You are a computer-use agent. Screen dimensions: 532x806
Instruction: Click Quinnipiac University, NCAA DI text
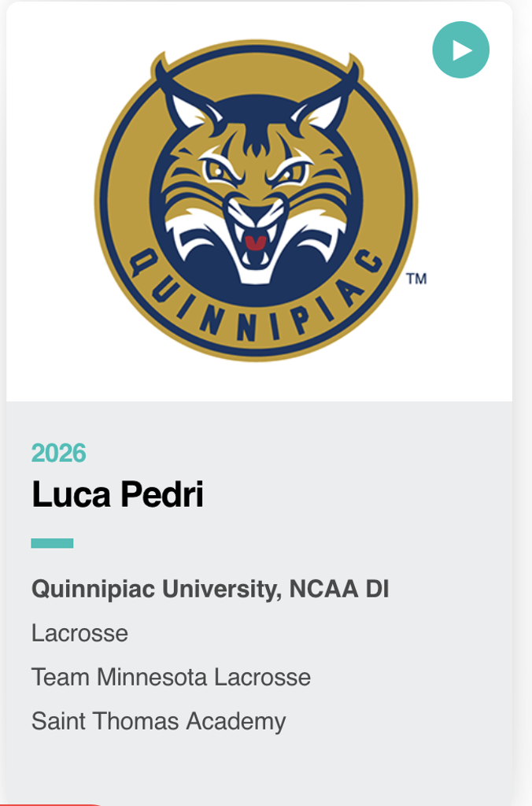pyautogui.click(x=210, y=589)
